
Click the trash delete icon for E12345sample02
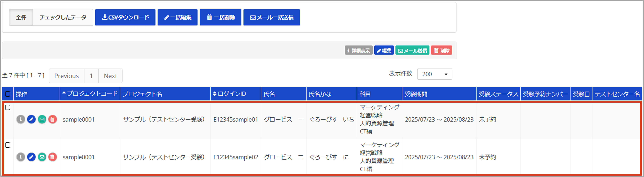[53, 157]
